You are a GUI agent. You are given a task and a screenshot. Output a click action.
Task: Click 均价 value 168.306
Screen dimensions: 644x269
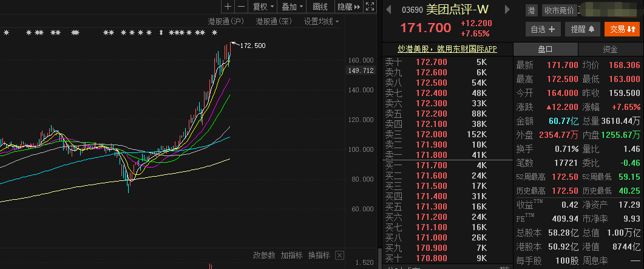[625, 65]
